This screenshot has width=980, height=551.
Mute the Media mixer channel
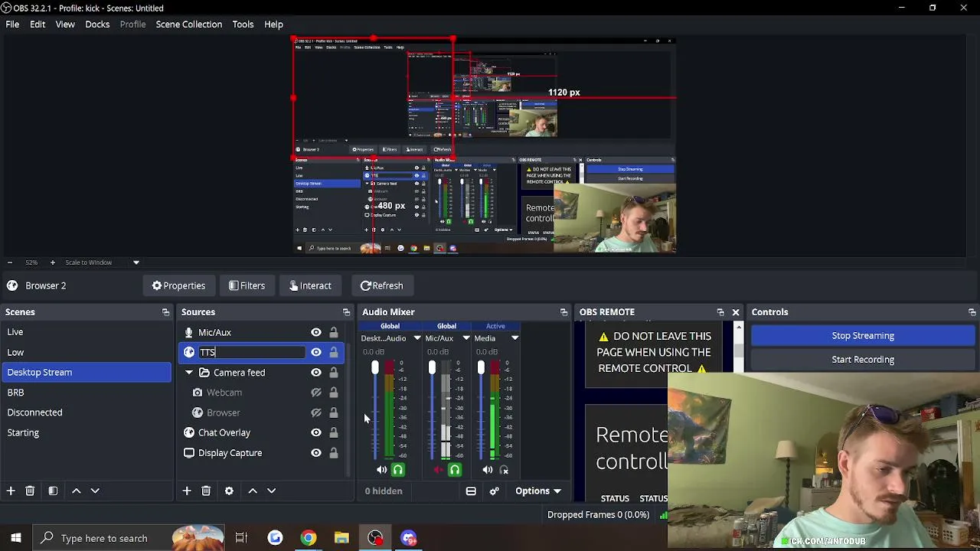pos(487,470)
